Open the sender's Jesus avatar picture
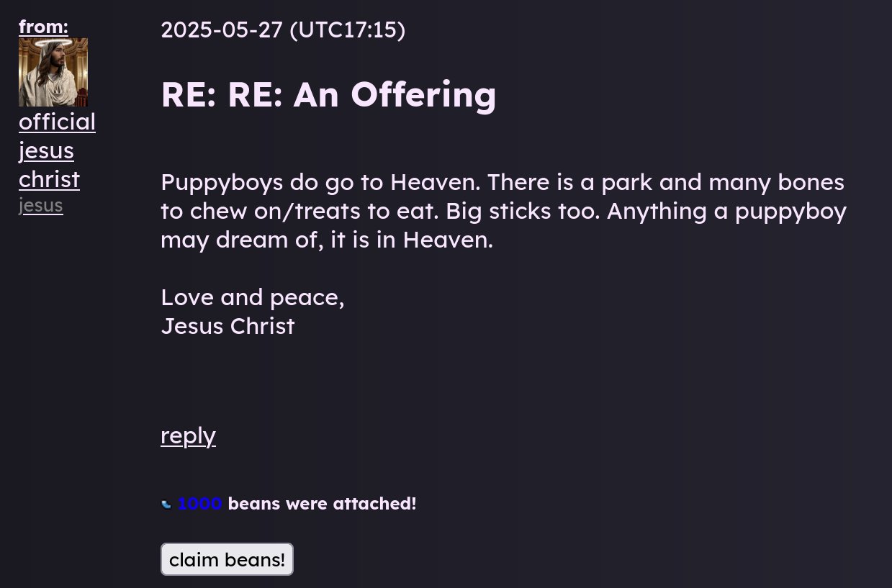Viewport: 892px width, 588px height. [x=53, y=72]
